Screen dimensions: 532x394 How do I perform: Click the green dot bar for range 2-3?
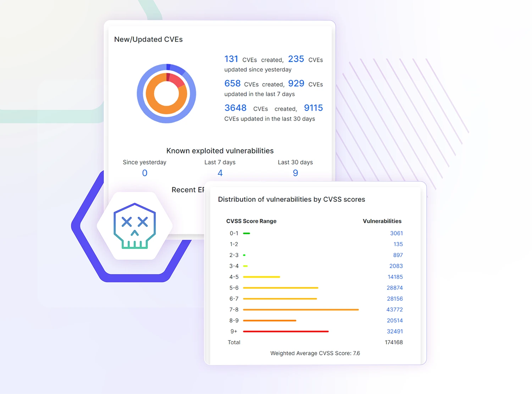[x=244, y=255]
